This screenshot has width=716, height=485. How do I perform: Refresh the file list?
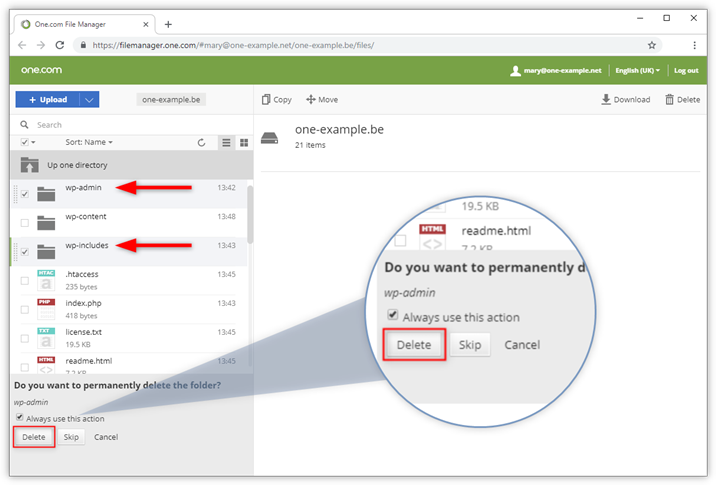(x=201, y=142)
